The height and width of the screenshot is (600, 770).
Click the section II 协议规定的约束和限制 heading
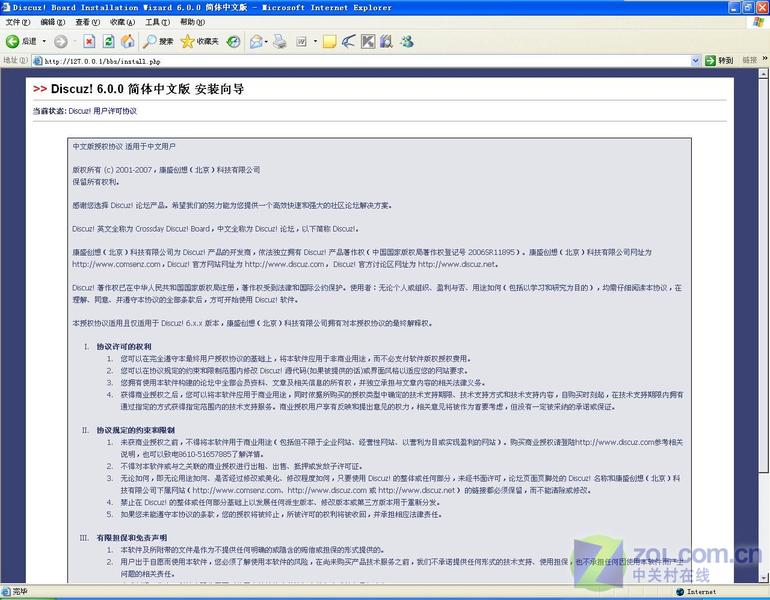[x=136, y=430]
